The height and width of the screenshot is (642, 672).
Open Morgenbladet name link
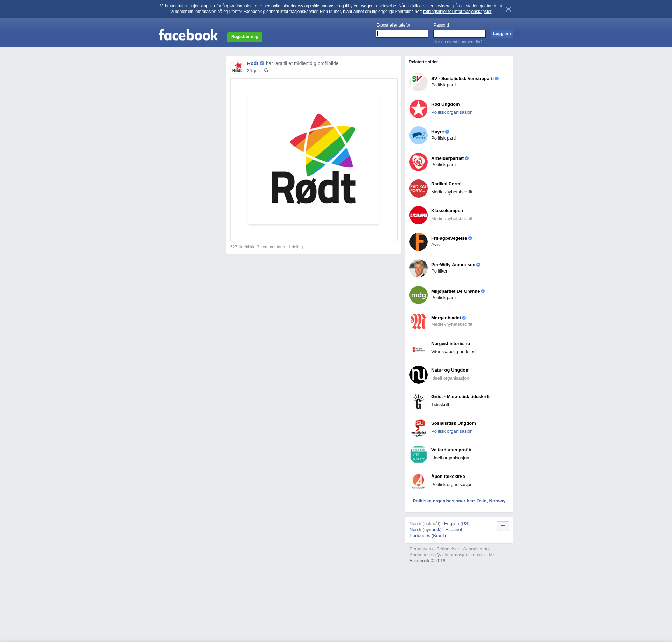coord(446,318)
